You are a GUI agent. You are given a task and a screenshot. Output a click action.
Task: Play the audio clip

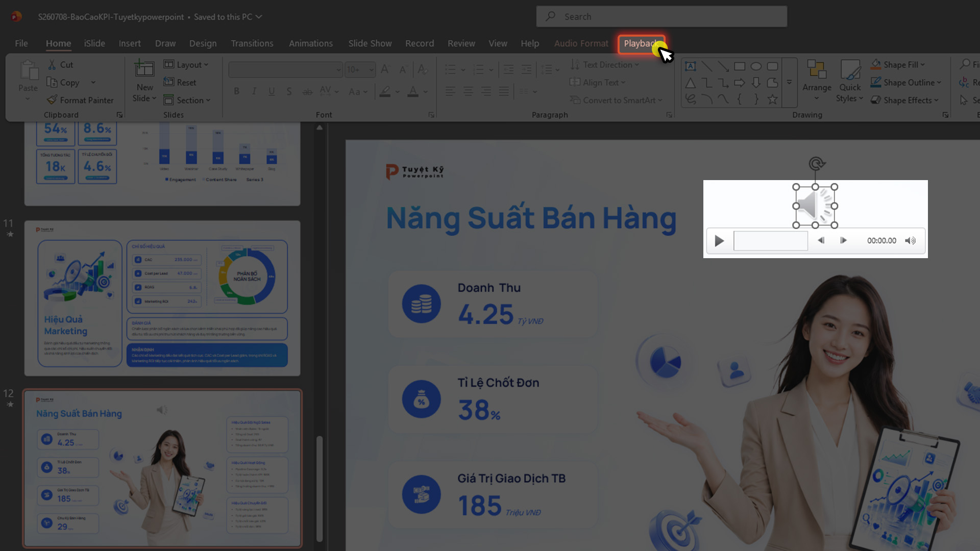pyautogui.click(x=719, y=241)
